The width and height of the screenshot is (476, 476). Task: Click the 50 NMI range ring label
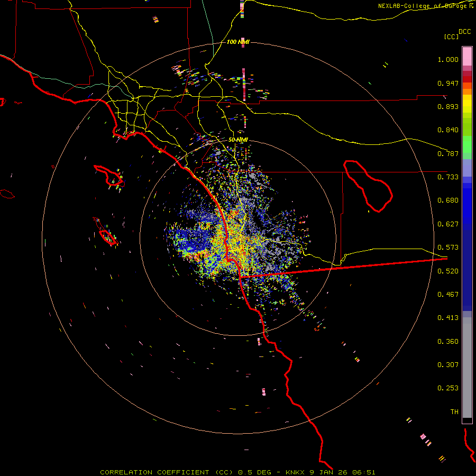point(238,140)
